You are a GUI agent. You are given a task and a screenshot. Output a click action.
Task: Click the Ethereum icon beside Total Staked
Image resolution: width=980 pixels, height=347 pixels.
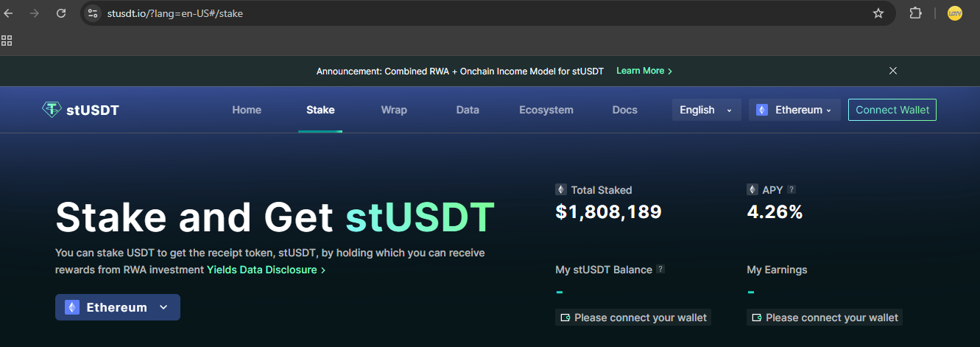click(561, 189)
